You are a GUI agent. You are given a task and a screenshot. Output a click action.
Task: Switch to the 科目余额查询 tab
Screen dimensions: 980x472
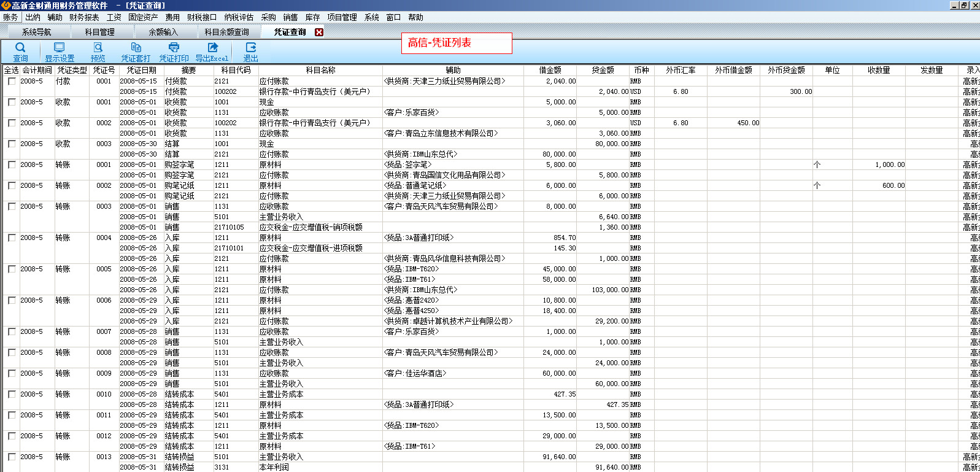coord(226,32)
